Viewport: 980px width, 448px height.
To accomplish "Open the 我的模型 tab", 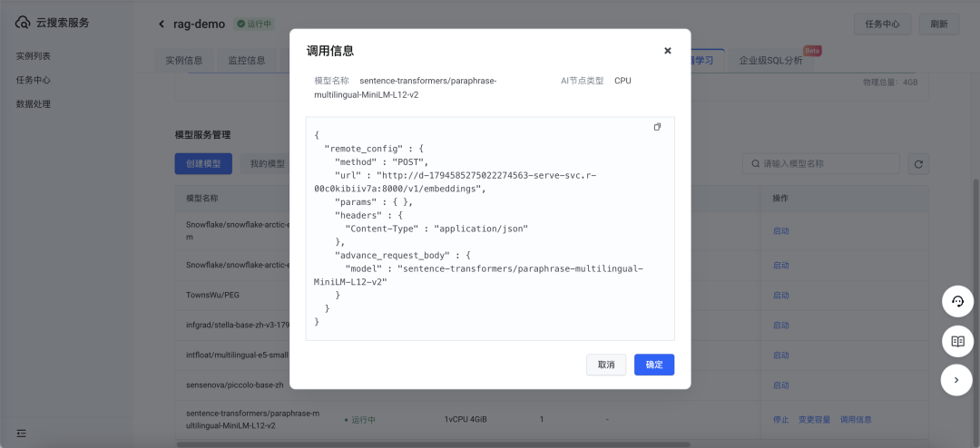I will pyautogui.click(x=268, y=164).
